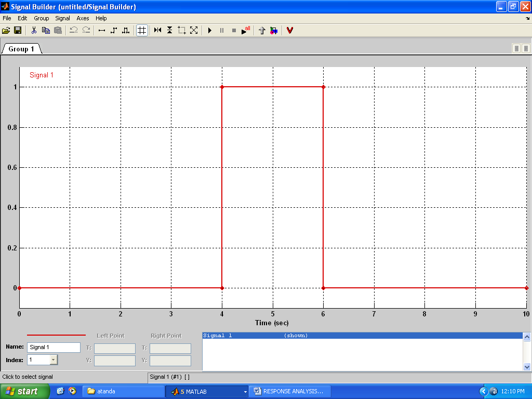Click the Open file icon
Screen dimensions: 532x399
click(x=6, y=31)
